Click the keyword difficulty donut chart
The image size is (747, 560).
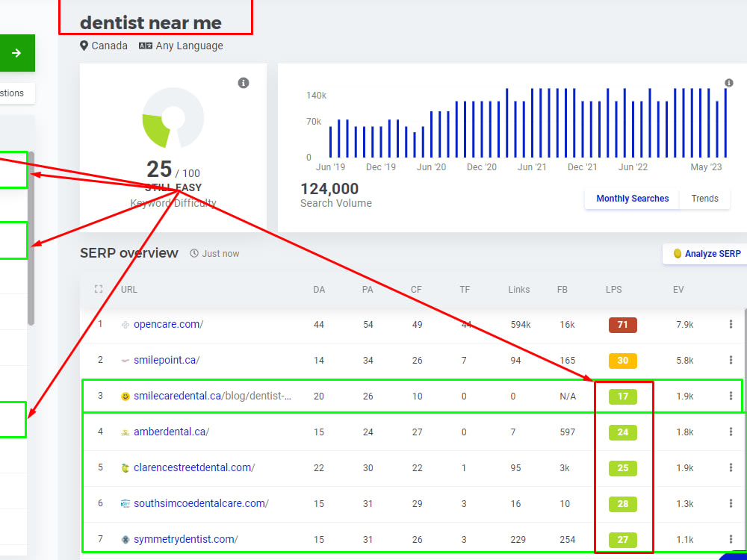point(173,118)
